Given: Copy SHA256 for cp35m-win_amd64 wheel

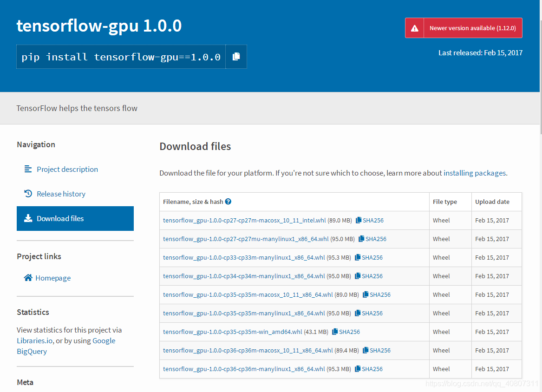Looking at the screenshot, I should pos(346,332).
